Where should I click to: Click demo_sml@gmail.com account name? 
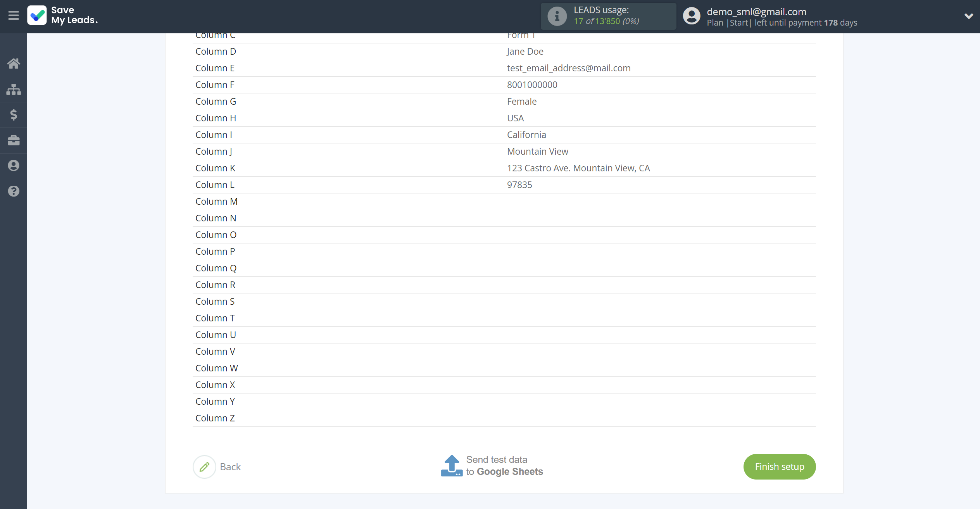point(756,12)
